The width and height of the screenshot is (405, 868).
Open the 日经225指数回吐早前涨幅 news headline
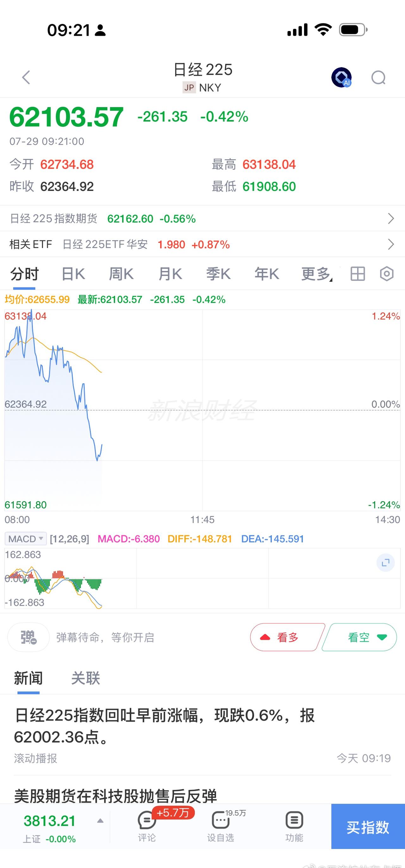(x=165, y=726)
